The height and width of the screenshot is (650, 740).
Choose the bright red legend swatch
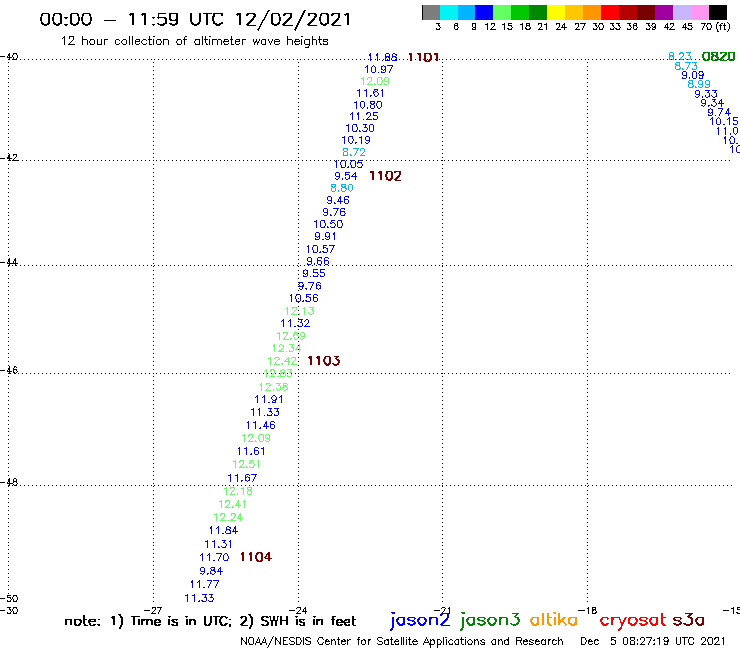coord(610,12)
